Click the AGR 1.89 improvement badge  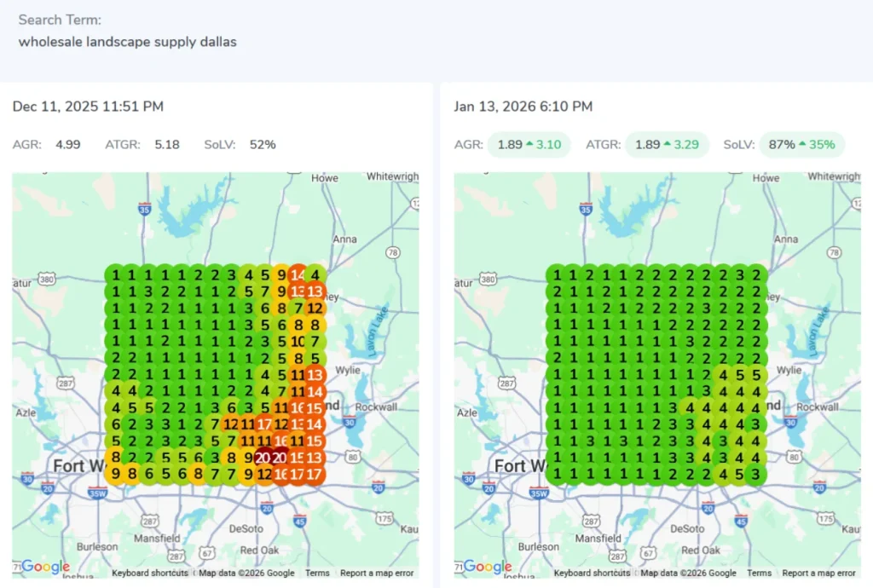(529, 145)
